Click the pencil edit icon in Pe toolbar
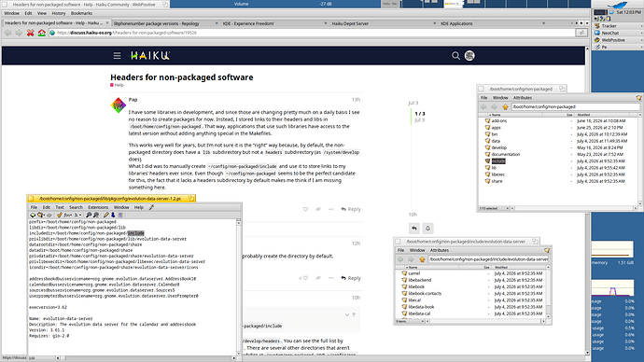Screen dimensions: 644x362 pos(106,215)
